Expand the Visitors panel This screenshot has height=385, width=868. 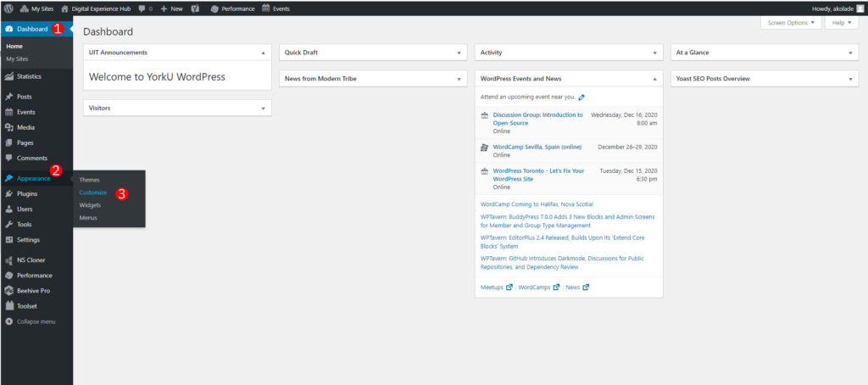[263, 108]
